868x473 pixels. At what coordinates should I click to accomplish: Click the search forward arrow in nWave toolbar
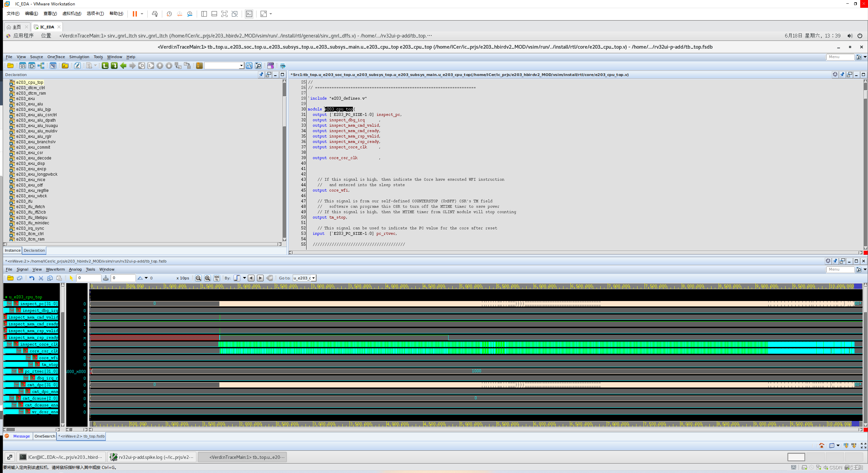click(260, 278)
